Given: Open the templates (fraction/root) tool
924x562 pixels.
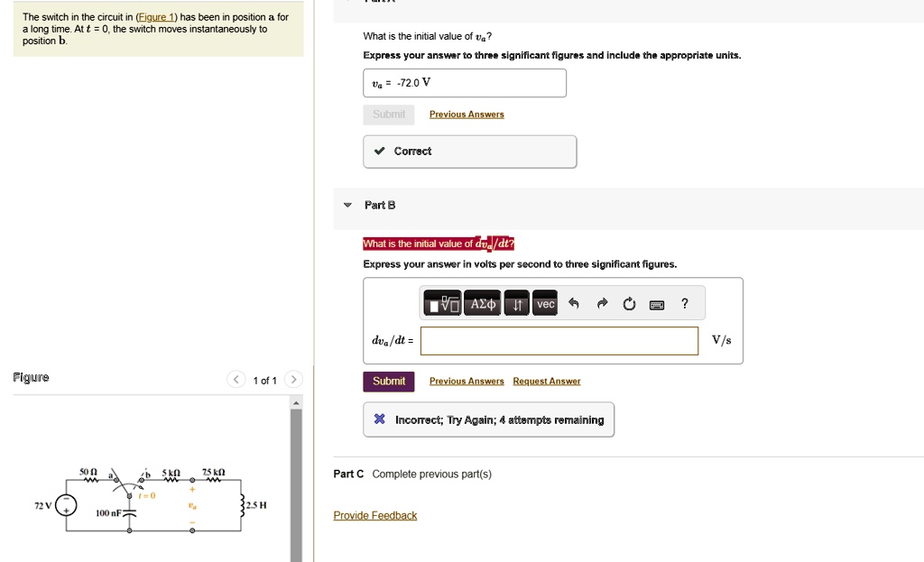Looking at the screenshot, I should tap(442, 303).
